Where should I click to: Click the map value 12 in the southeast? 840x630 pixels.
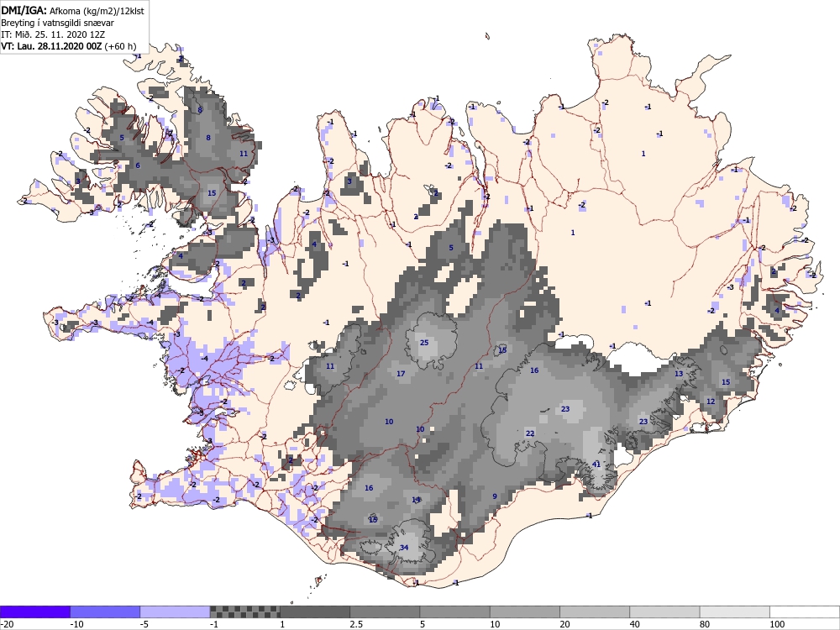pyautogui.click(x=711, y=402)
